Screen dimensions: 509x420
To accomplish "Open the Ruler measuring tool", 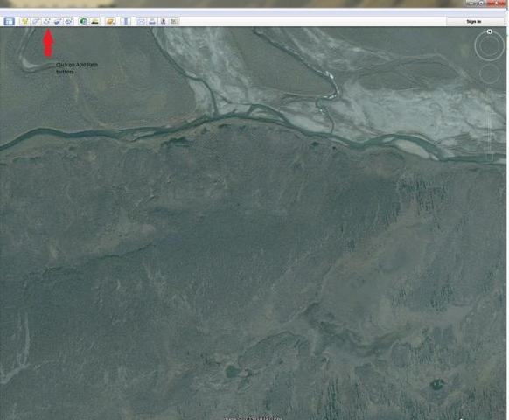I will (126, 22).
